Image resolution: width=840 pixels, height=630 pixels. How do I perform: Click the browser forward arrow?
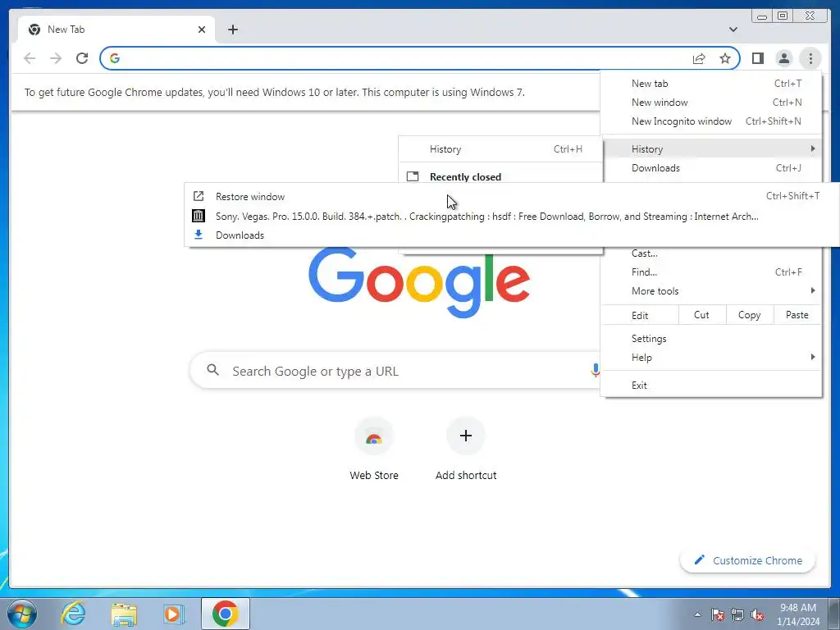click(56, 58)
